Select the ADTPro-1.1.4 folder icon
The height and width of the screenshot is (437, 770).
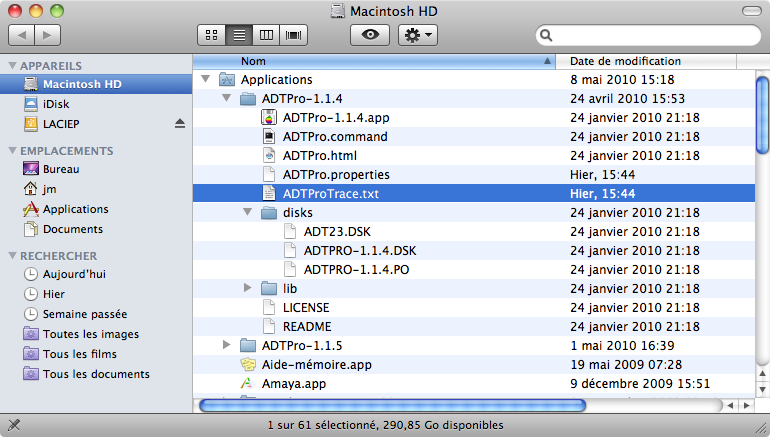248,99
